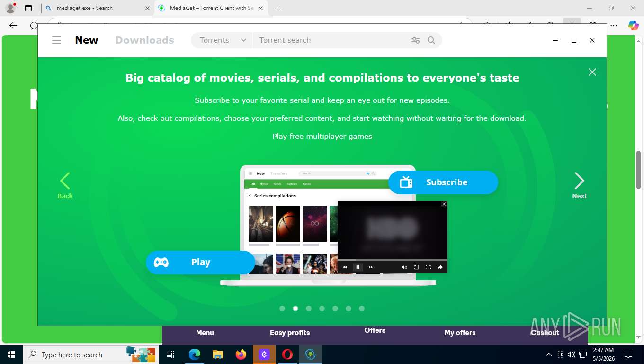Open the MediaGet hamburger menu
This screenshot has width=644, height=364.
[x=56, y=40]
